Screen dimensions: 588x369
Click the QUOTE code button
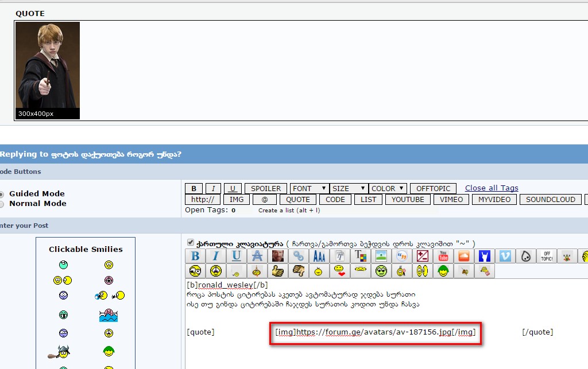click(x=298, y=199)
